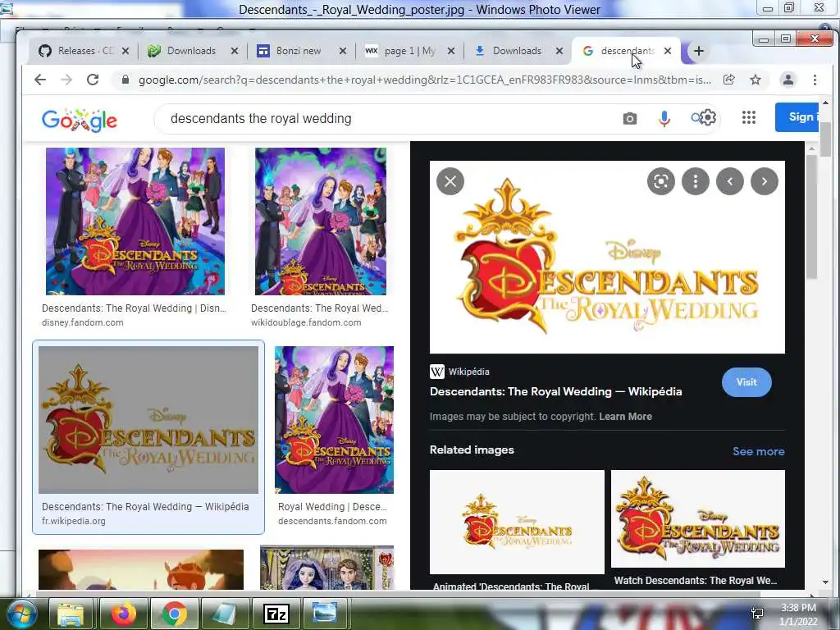Go forward in browser history
The width and height of the screenshot is (840, 630).
click(x=66, y=80)
